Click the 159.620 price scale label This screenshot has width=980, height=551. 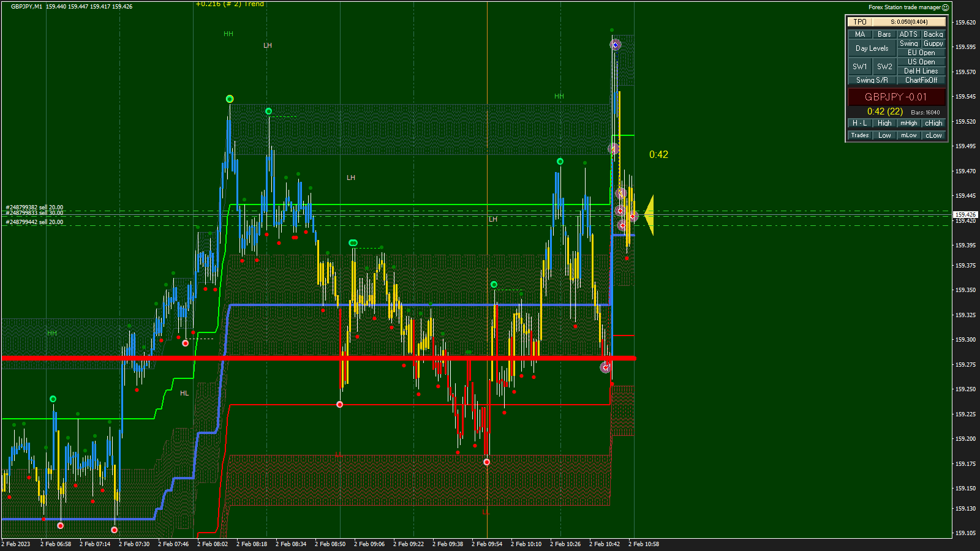click(966, 23)
